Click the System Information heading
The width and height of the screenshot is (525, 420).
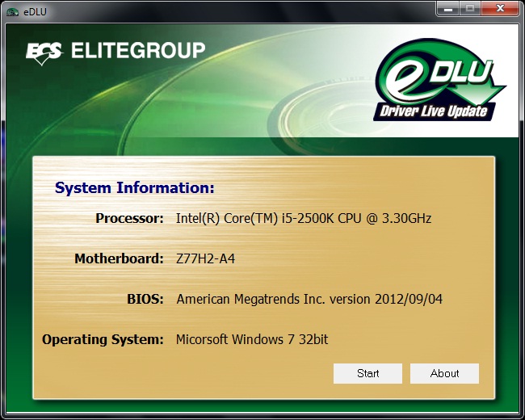[x=134, y=188]
